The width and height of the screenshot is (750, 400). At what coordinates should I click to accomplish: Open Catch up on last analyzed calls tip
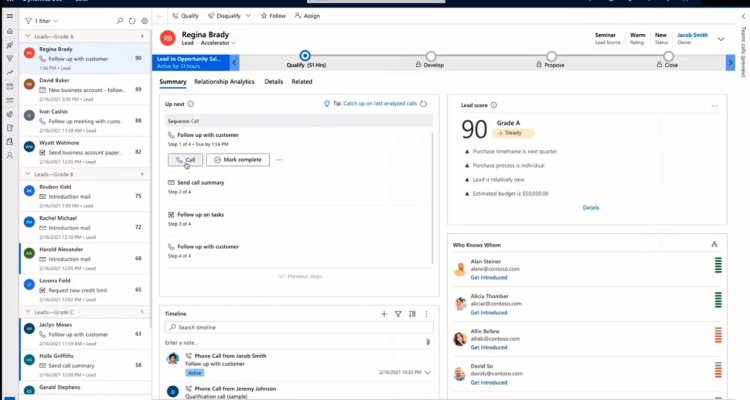coord(380,103)
